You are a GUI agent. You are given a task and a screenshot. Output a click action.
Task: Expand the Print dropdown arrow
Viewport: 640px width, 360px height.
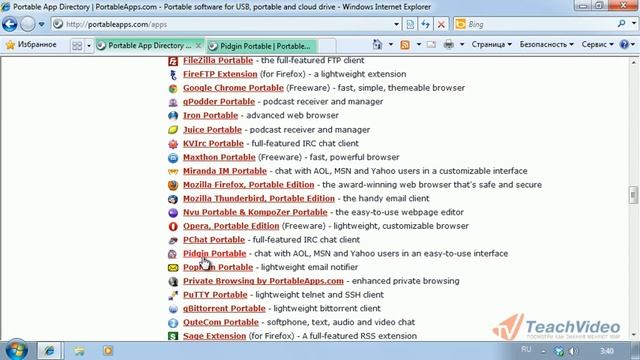click(x=462, y=44)
